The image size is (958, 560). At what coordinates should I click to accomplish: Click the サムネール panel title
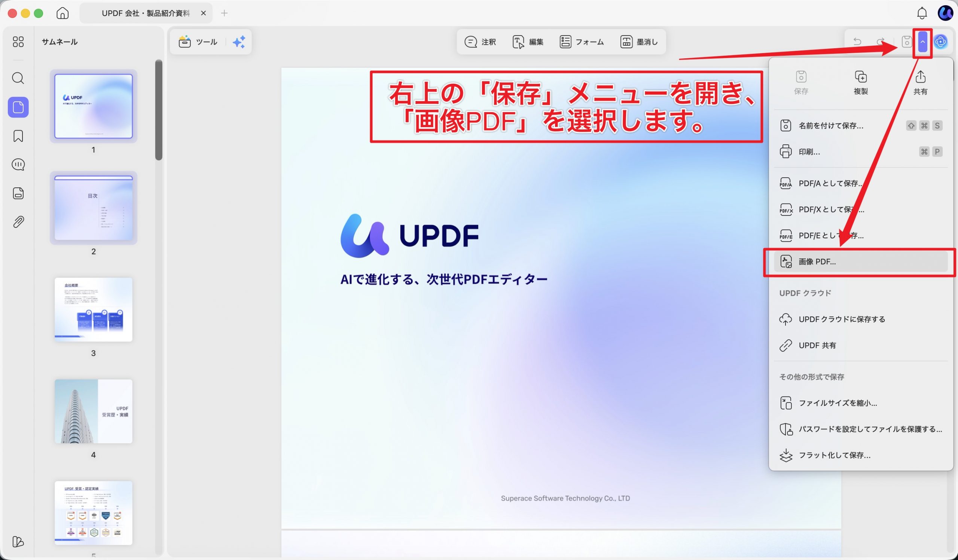60,42
